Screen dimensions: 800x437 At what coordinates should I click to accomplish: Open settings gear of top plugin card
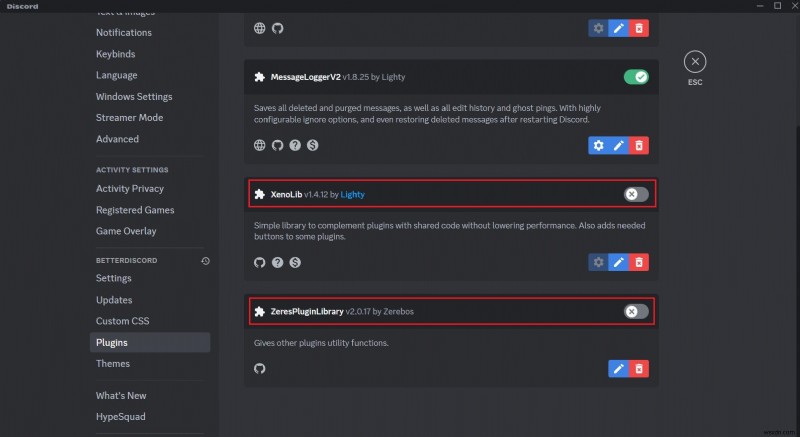click(x=598, y=28)
